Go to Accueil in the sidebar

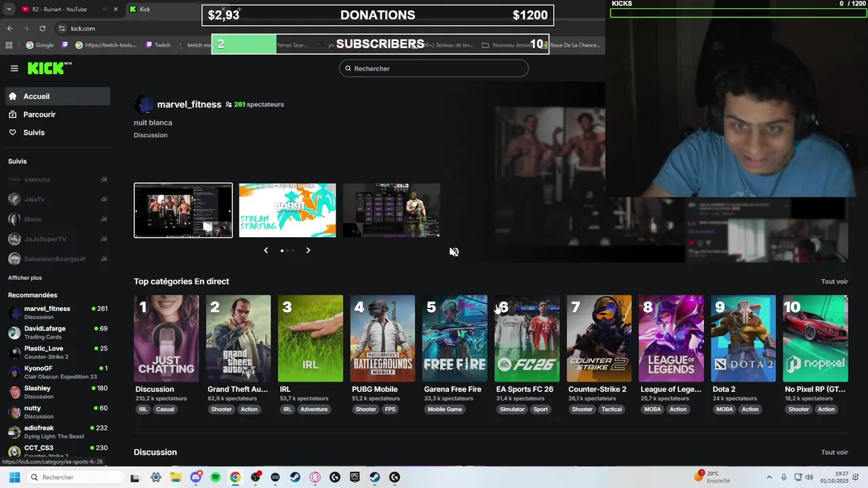point(58,96)
